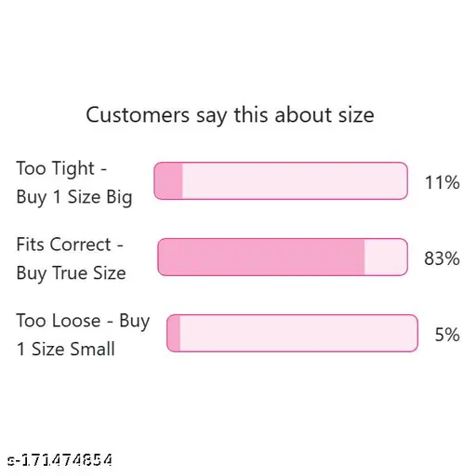Image resolution: width=476 pixels, height=476 pixels.
Task: Click the '1 Size Small' text
Action: click(x=65, y=349)
